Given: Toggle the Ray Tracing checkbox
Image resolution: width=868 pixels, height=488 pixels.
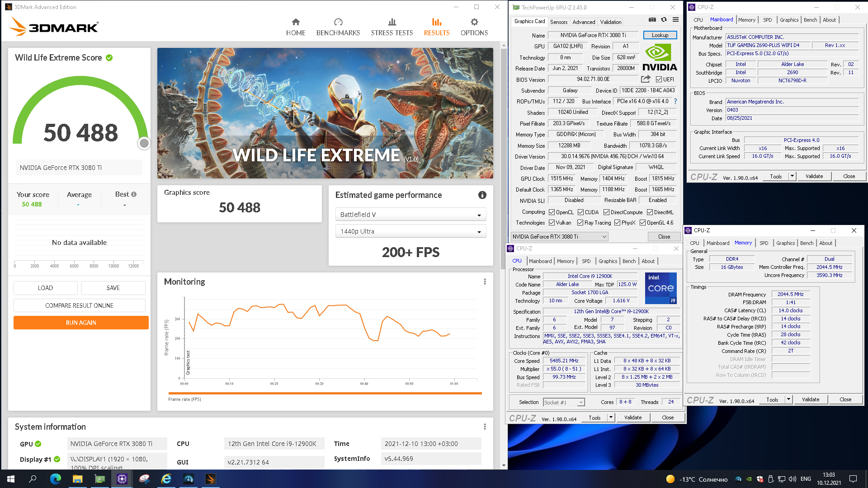Looking at the screenshot, I should coord(580,223).
